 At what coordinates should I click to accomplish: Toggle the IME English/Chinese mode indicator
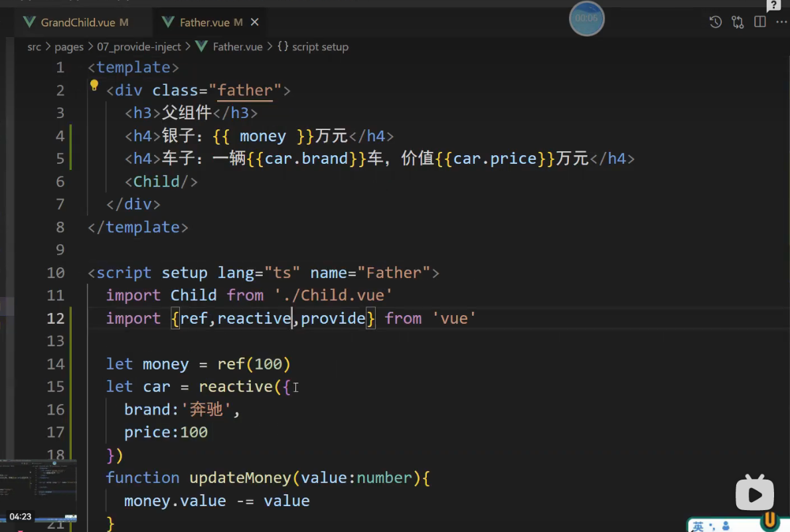(698, 526)
